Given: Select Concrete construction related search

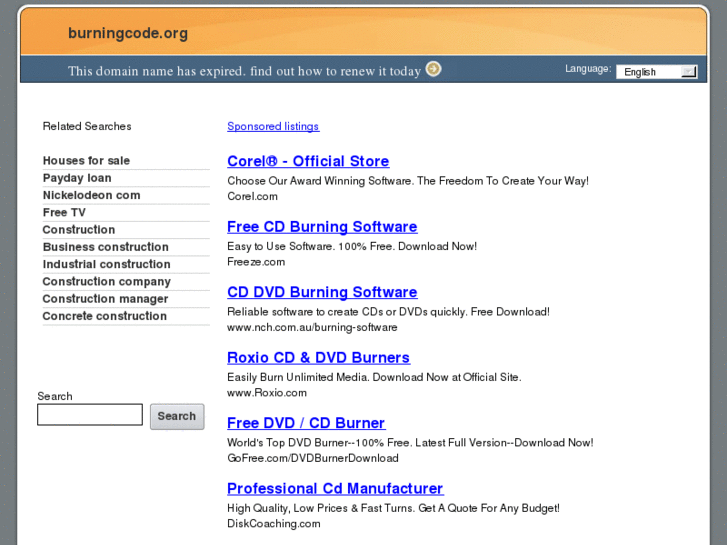Looking at the screenshot, I should click(105, 316).
